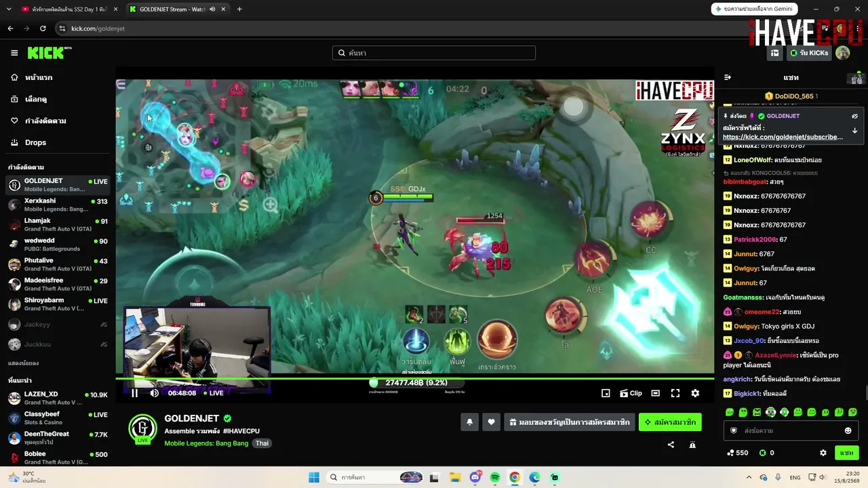Expand the pinned message down arrow

854,131
